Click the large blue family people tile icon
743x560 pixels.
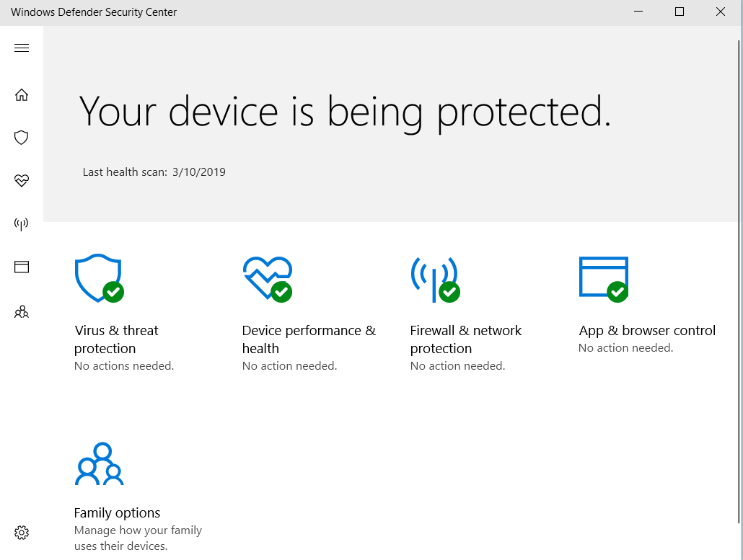pos(100,463)
